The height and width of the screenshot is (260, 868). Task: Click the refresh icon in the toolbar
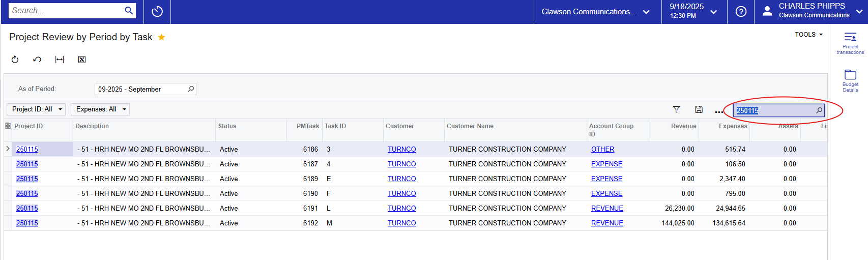pos(15,60)
